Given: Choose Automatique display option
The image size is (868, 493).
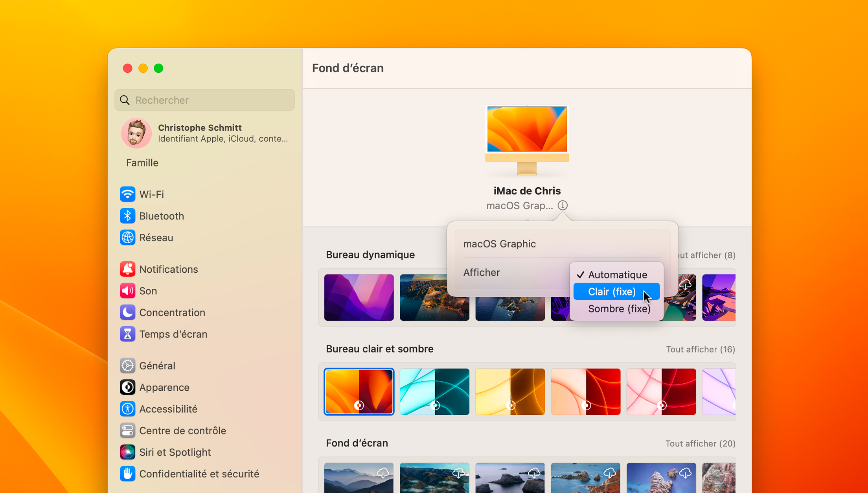Looking at the screenshot, I should click(x=617, y=275).
